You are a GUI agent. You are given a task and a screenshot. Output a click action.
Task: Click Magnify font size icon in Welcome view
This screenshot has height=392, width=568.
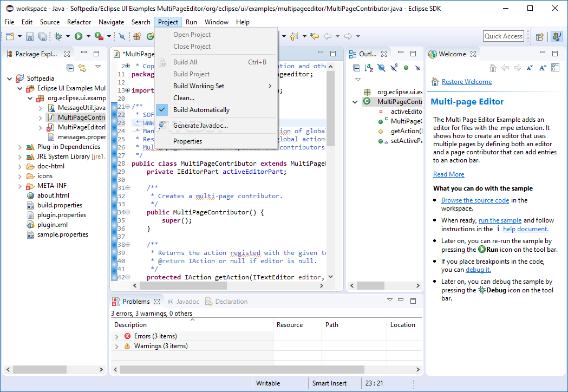(543, 68)
